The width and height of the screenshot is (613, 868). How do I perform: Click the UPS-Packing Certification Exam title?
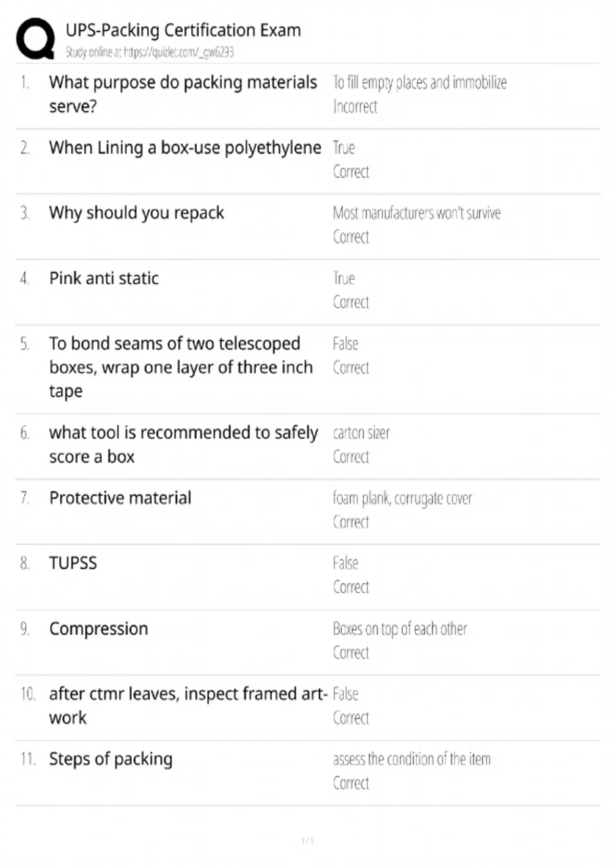coord(183,30)
